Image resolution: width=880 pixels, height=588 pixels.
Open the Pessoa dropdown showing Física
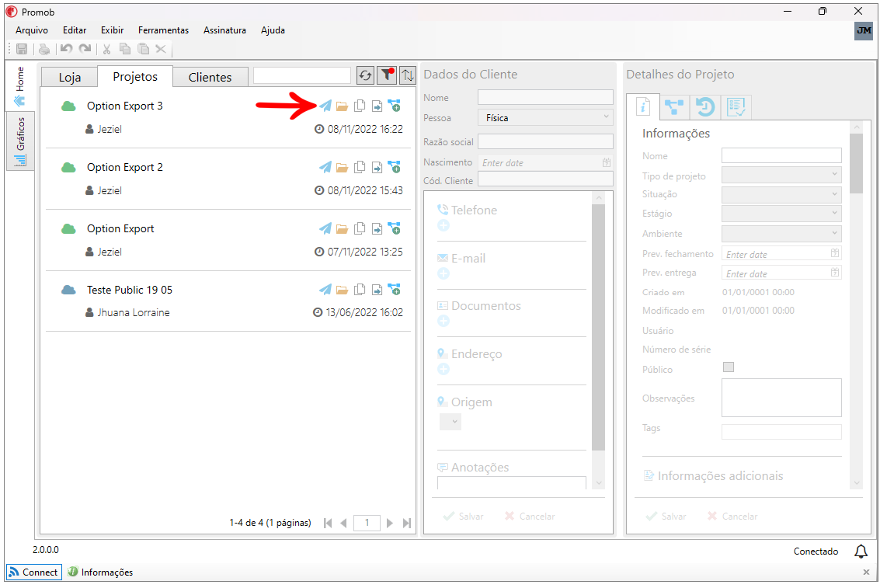(545, 118)
